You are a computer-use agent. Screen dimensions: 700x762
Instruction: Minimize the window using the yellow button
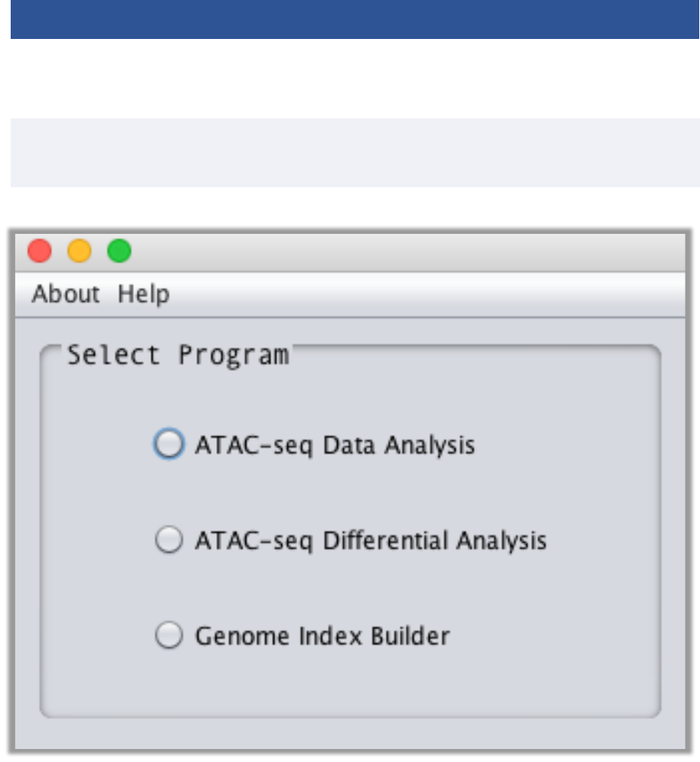tap(79, 251)
